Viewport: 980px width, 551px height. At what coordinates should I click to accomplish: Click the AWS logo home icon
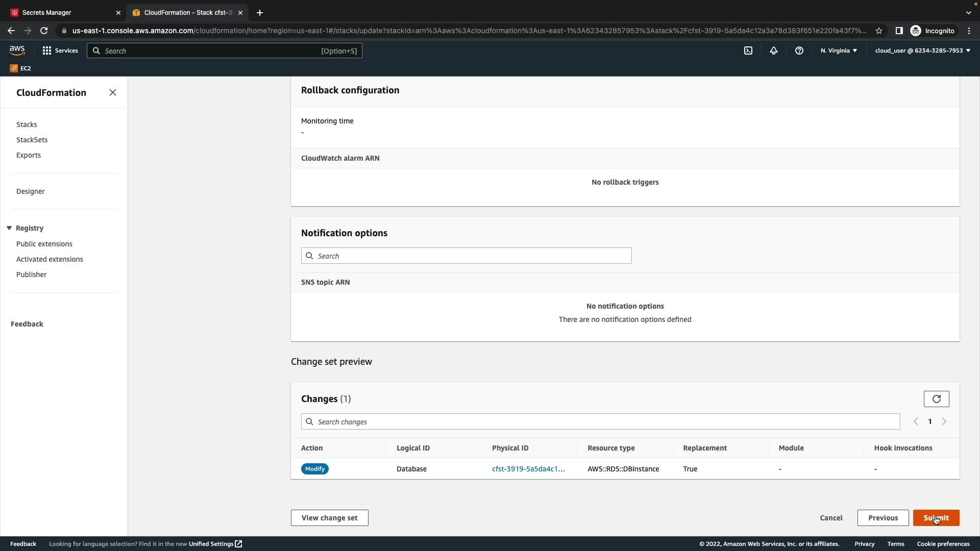[x=17, y=50]
